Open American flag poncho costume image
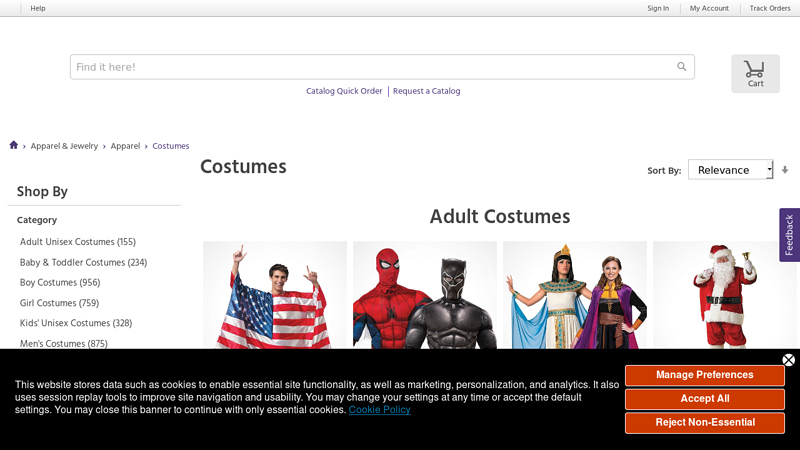The image size is (800, 450). pyautogui.click(x=274, y=295)
